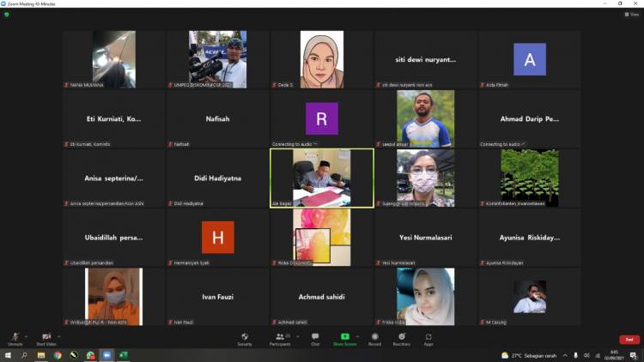Open the Participants panel
This screenshot has width=644, height=362.
coord(281,338)
